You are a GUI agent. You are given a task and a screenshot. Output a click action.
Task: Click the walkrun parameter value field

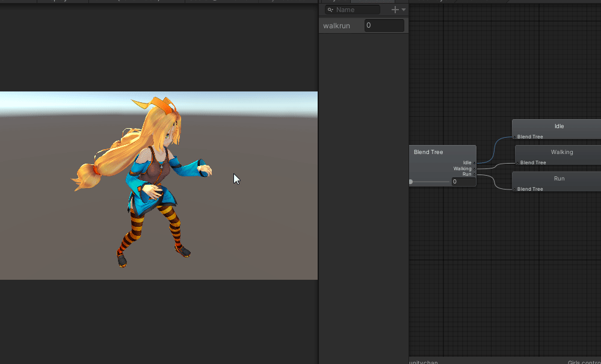(384, 25)
